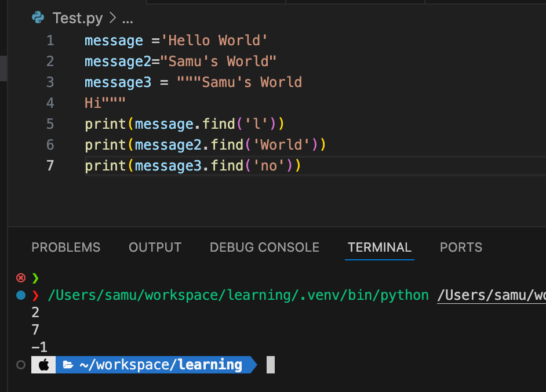Click the green prompt chevron in terminal
This screenshot has height=392, width=546.
(x=35, y=278)
